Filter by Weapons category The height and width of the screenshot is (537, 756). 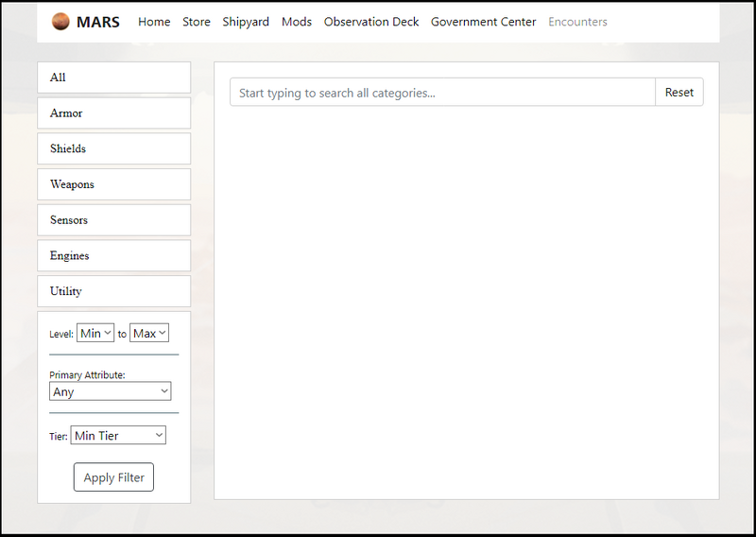click(x=113, y=184)
